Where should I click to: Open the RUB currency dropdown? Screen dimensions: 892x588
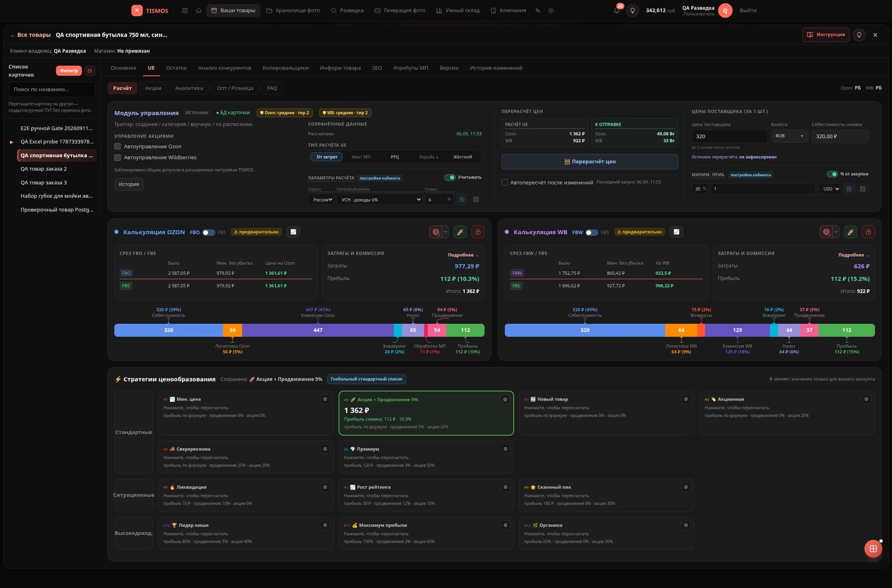[789, 136]
